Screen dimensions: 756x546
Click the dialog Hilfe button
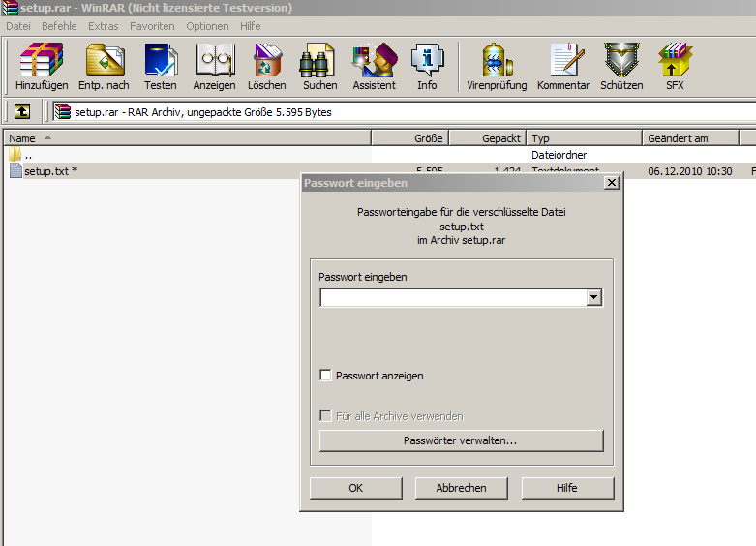[567, 488]
